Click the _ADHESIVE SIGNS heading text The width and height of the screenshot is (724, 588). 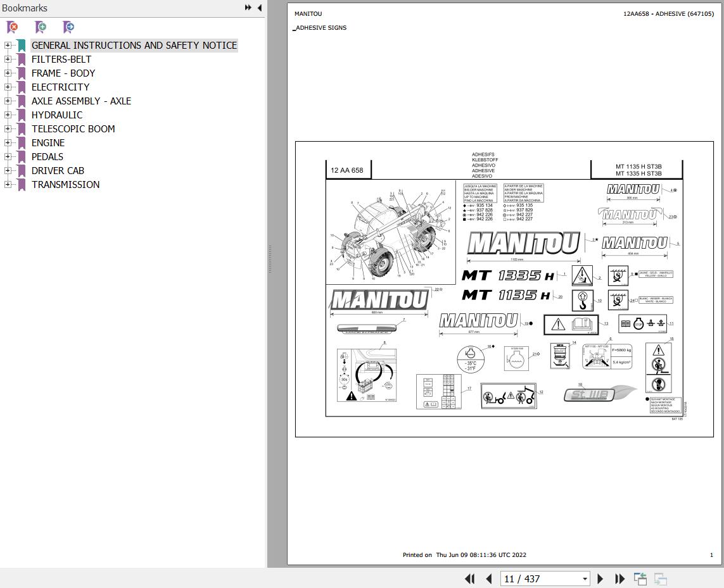click(x=320, y=28)
